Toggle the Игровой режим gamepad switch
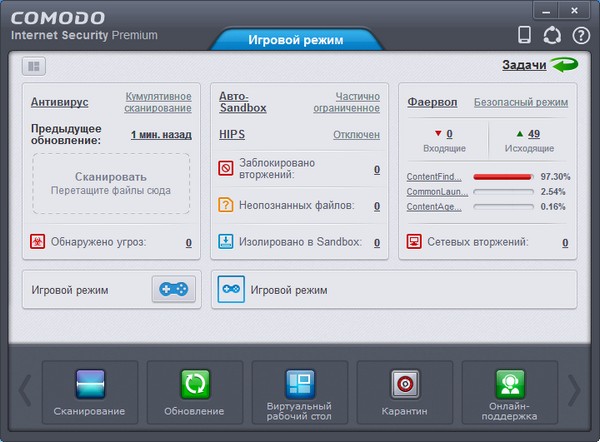 [x=174, y=290]
